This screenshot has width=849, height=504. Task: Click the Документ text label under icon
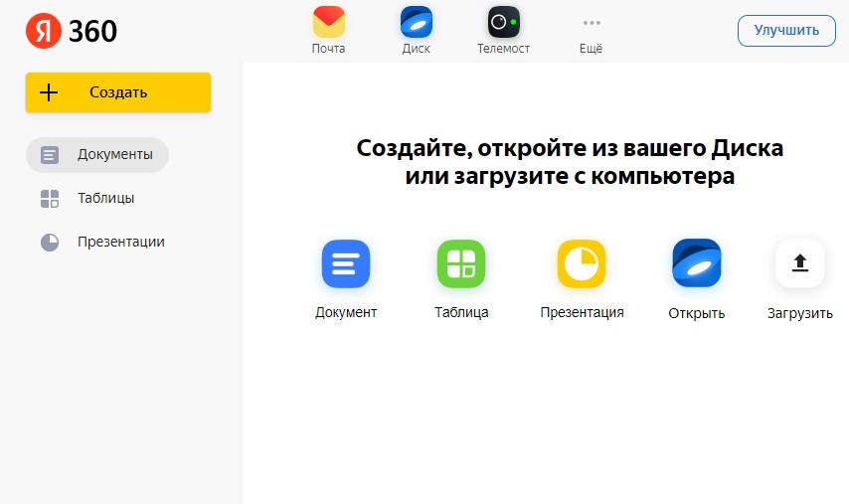click(x=346, y=312)
